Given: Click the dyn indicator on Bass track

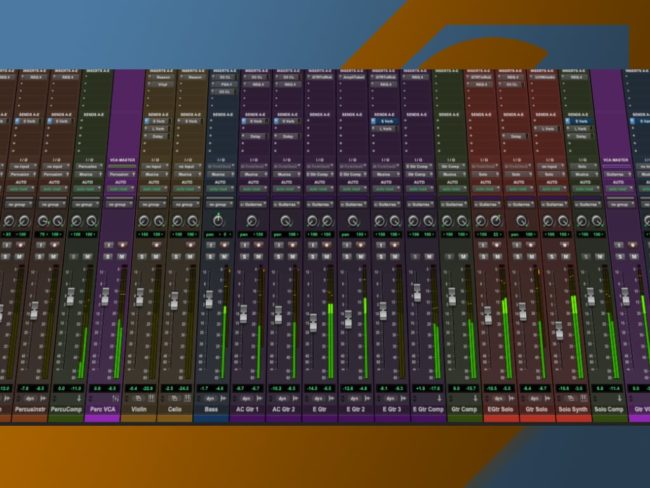Looking at the screenshot, I should (211, 398).
